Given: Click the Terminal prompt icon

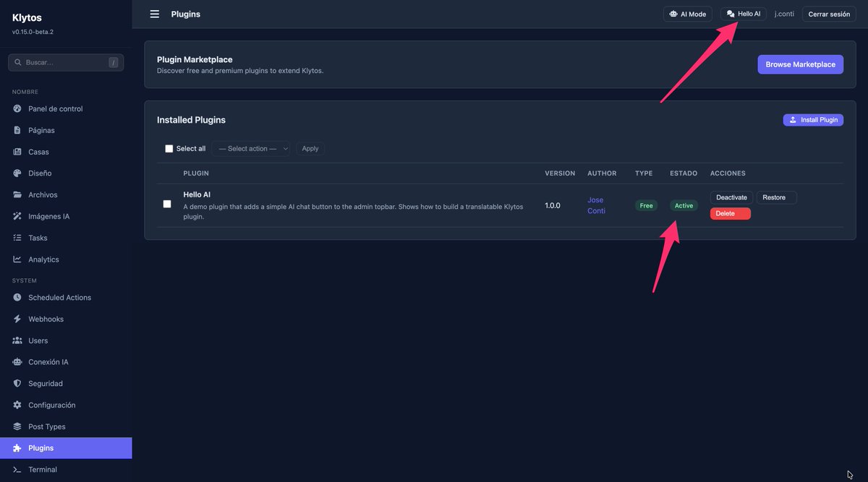Looking at the screenshot, I should coord(17,470).
